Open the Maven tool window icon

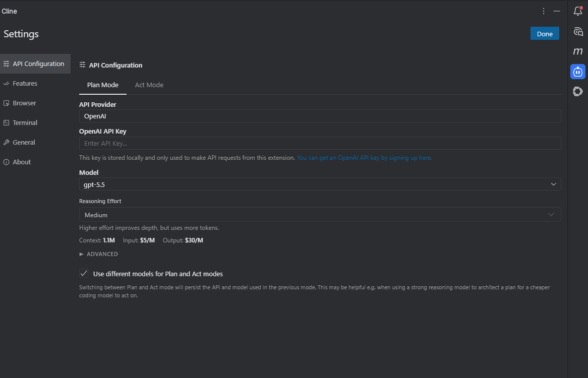coord(578,51)
